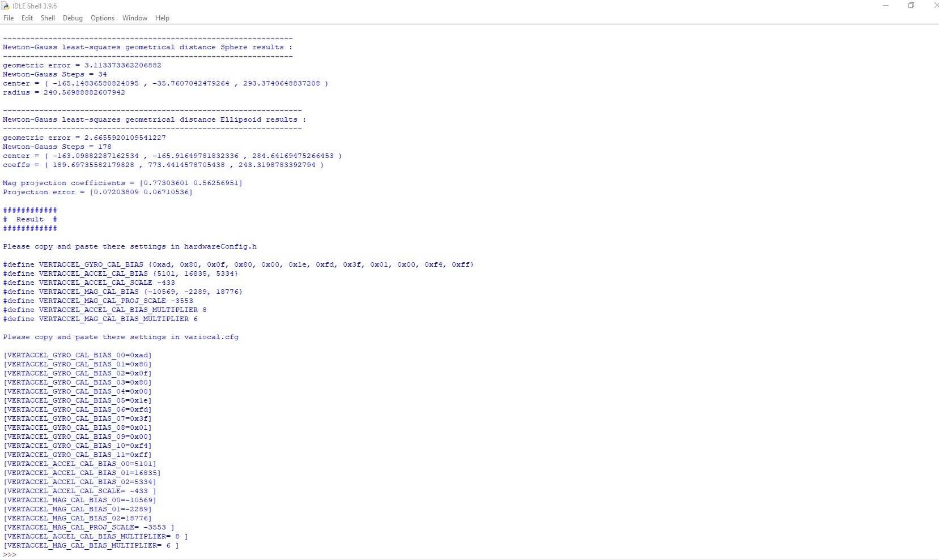Click the [VERTACCEL_ACCEL_CAL_BIAS_01=16835] line
939x560 pixels.
(x=82, y=473)
